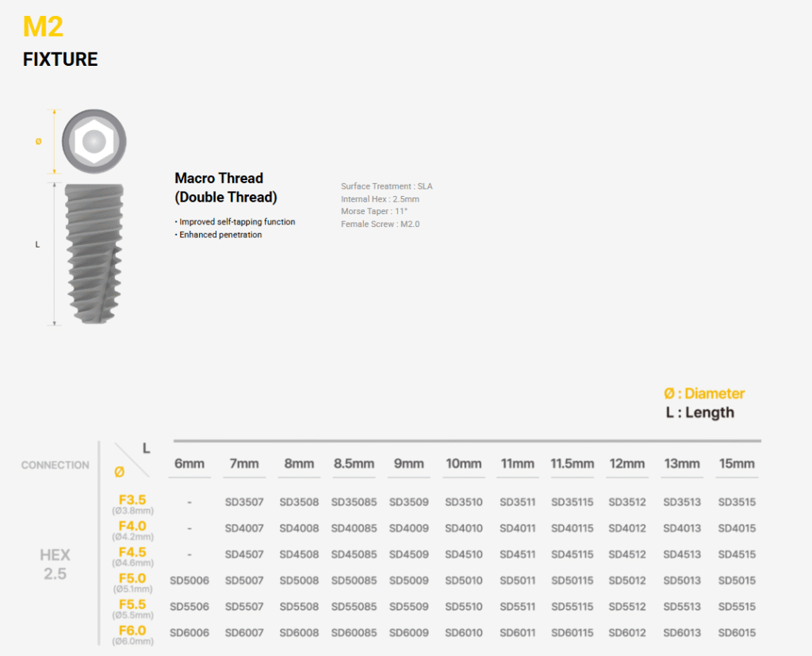Click the implant top-view hex image
Viewport: 812px width, 656px height.
pyautogui.click(x=94, y=143)
